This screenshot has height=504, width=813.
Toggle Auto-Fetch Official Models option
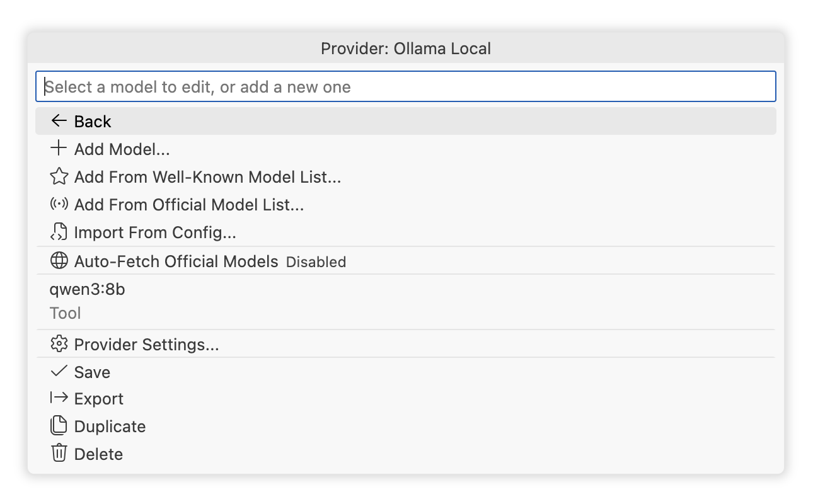pos(406,261)
